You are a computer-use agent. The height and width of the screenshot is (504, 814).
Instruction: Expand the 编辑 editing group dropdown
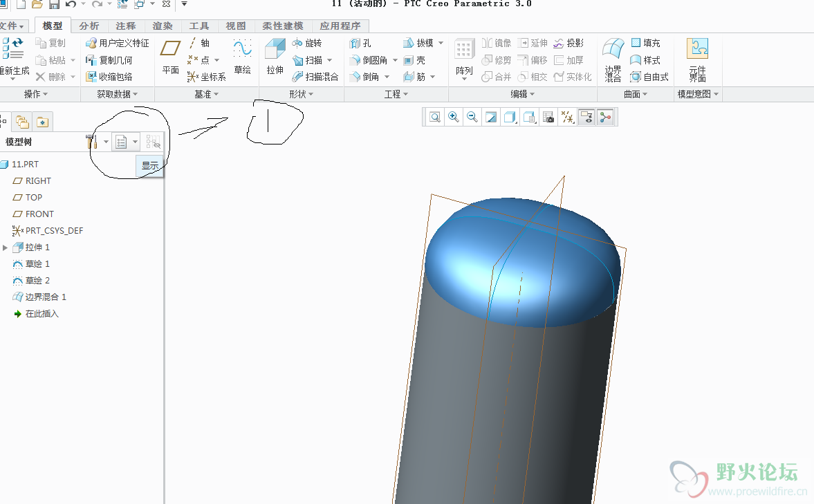523,94
